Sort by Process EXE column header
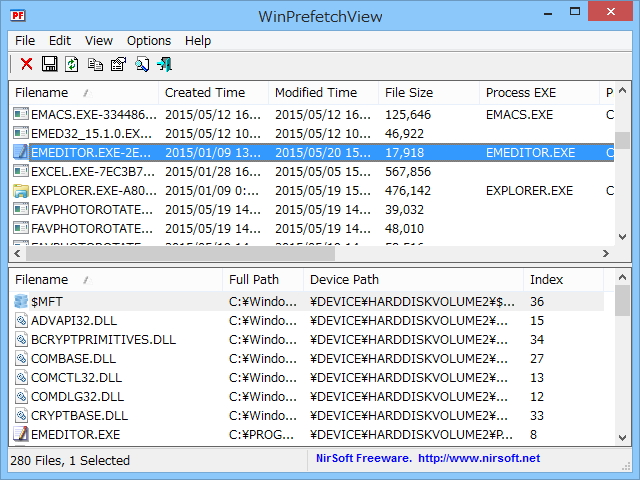640x480 pixels. coord(539,93)
